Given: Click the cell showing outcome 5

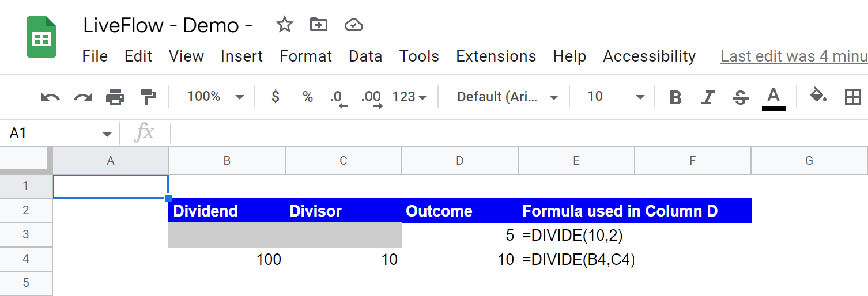Looking at the screenshot, I should [460, 235].
